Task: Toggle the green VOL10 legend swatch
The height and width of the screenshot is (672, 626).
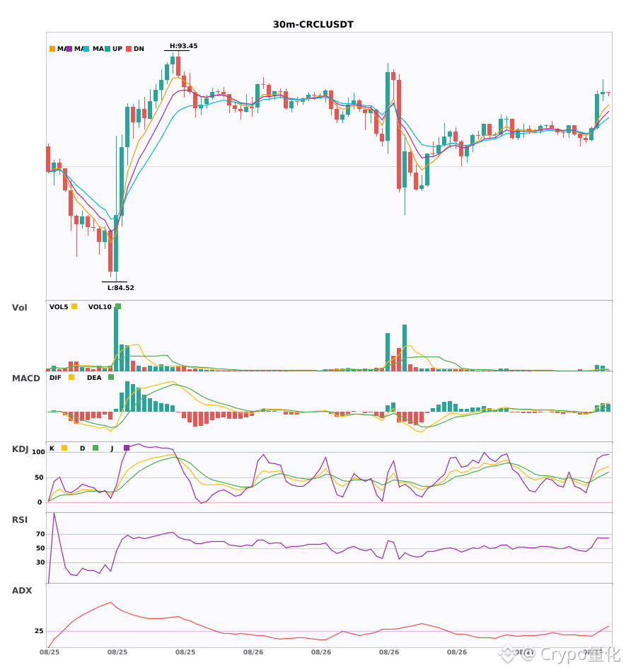Action: [x=118, y=306]
